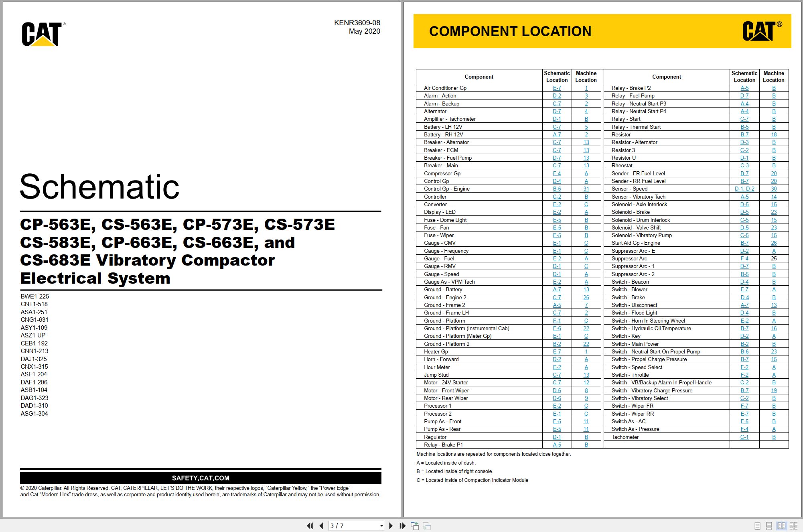Select serial prefix BWE1-225
Viewport: 803px width, 532px height.
tap(35, 296)
